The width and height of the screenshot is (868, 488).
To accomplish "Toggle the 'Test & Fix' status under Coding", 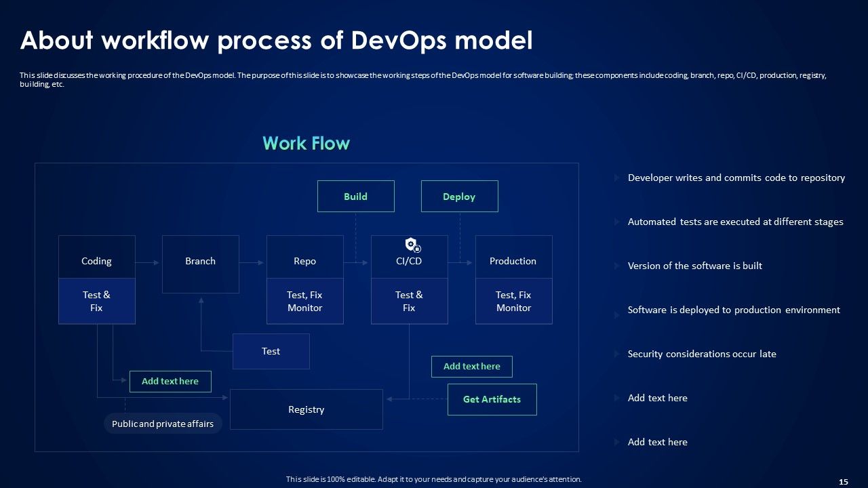I will tap(97, 301).
